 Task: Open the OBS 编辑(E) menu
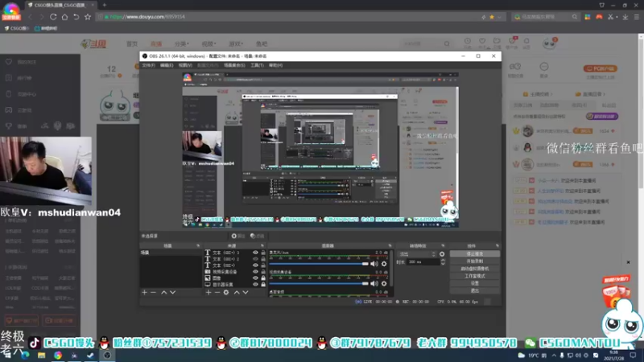pos(167,65)
